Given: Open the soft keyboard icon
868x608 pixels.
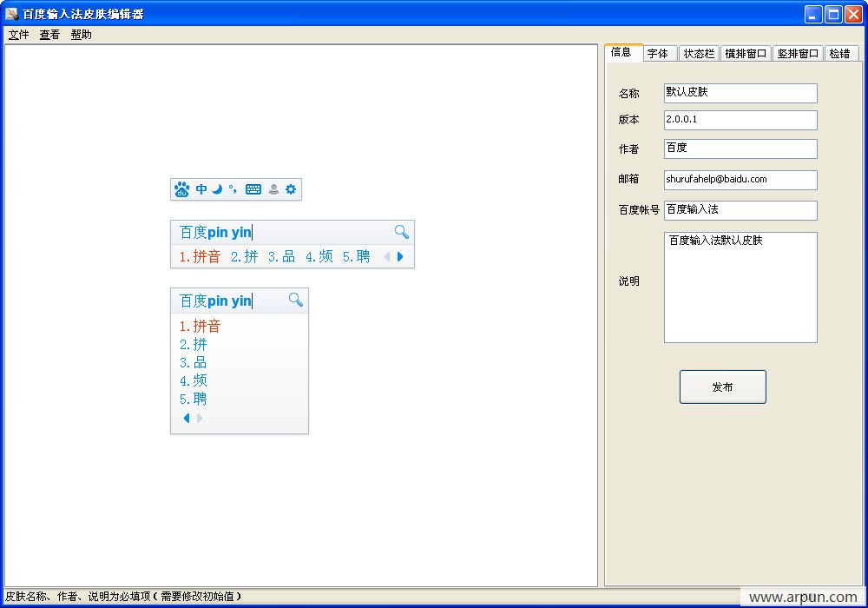Looking at the screenshot, I should 253,189.
